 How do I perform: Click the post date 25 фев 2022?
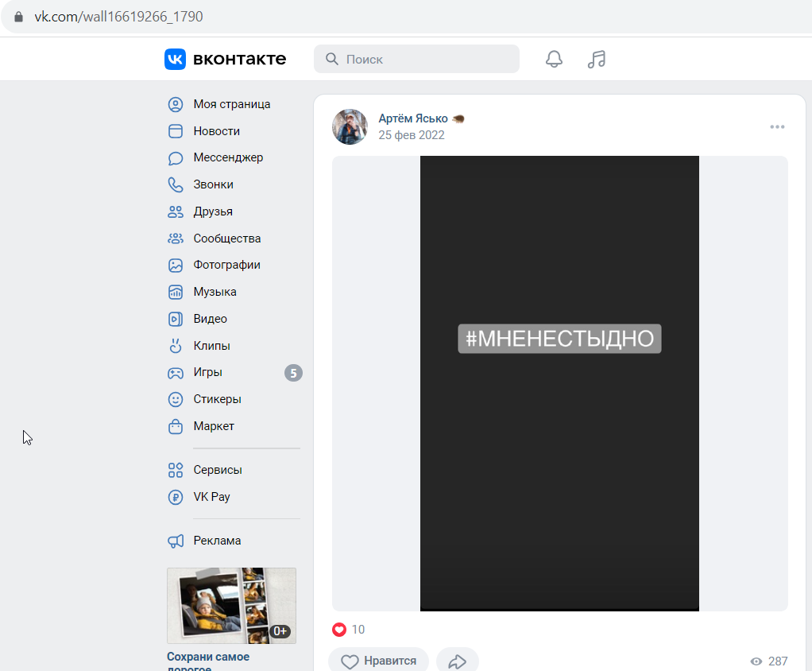click(412, 135)
